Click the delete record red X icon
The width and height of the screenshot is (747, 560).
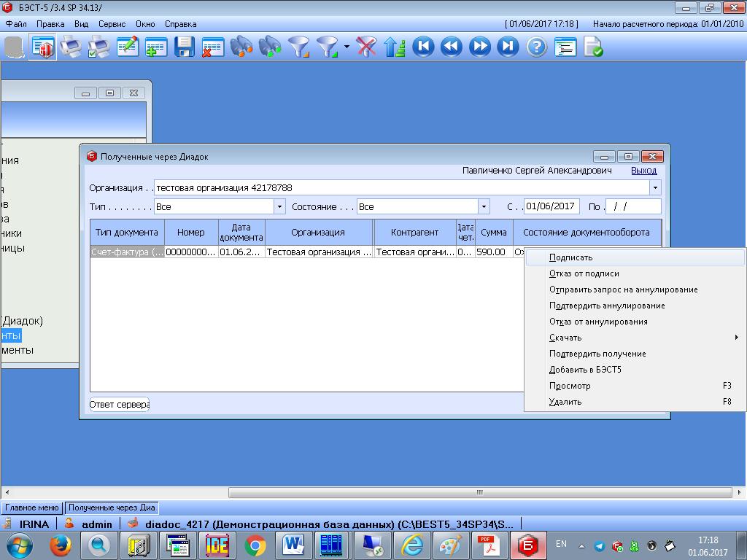click(212, 47)
